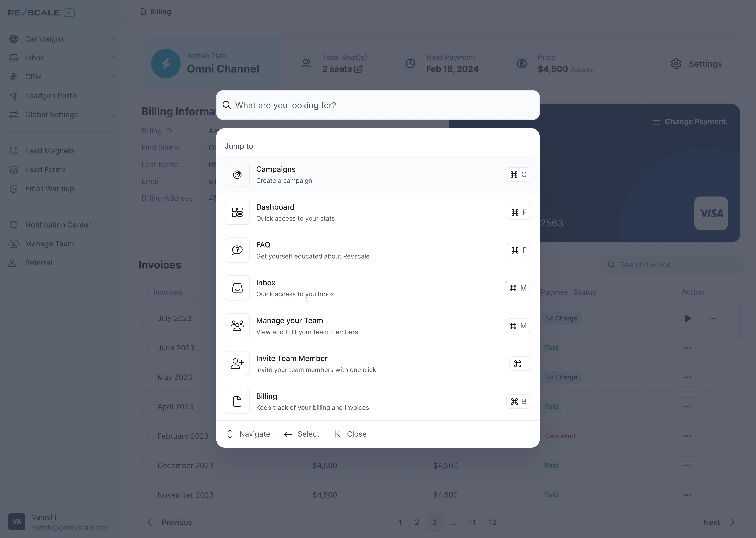Click the RevScale AI logo
The height and width of the screenshot is (538, 756).
(x=41, y=13)
